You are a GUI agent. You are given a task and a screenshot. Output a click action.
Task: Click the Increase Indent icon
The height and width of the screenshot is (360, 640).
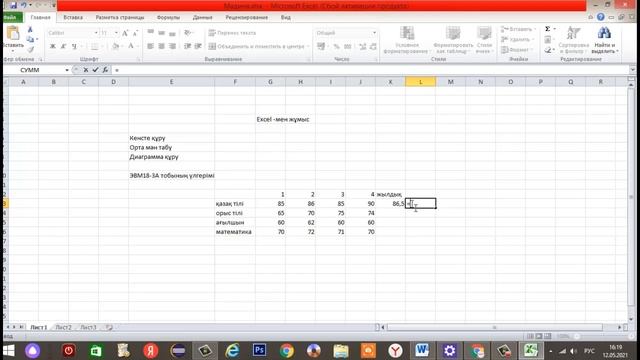coord(198,47)
